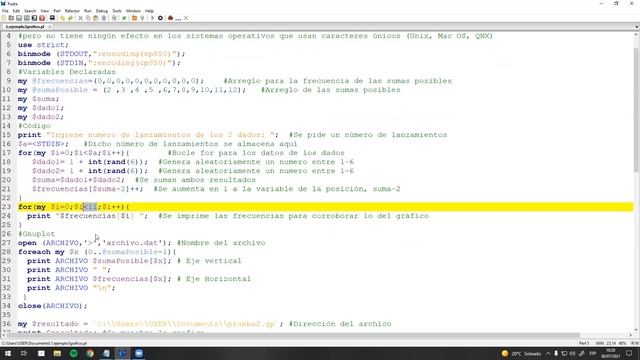Click the '#Gnuplot' comment on line 26

[x=36, y=233]
